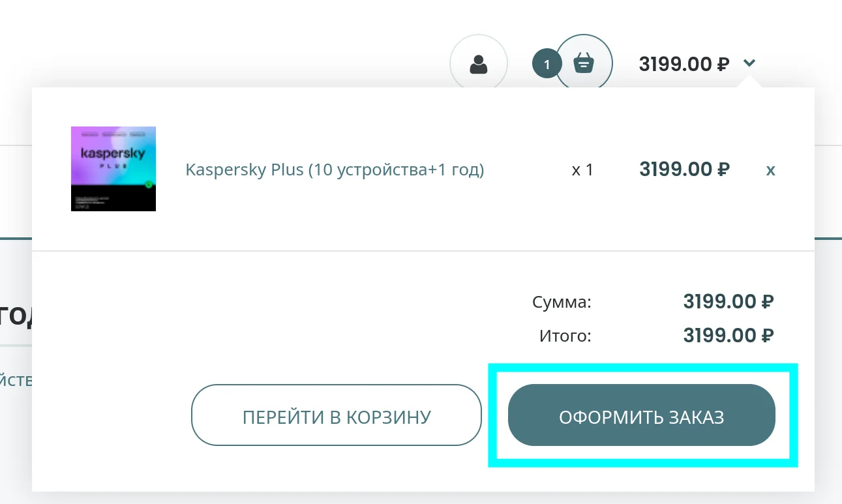The height and width of the screenshot is (504, 842).
Task: Click the shopping basket icon
Action: pos(584,64)
